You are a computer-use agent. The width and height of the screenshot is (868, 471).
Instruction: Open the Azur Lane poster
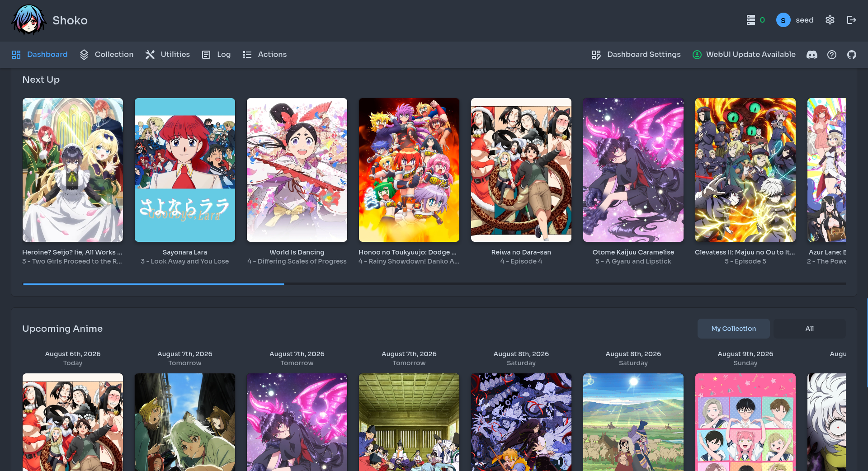click(826, 170)
